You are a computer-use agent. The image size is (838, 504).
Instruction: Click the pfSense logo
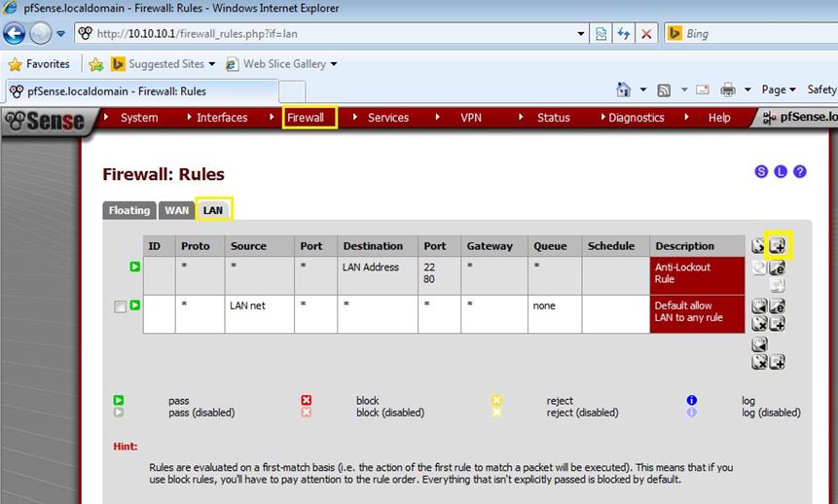click(x=45, y=121)
